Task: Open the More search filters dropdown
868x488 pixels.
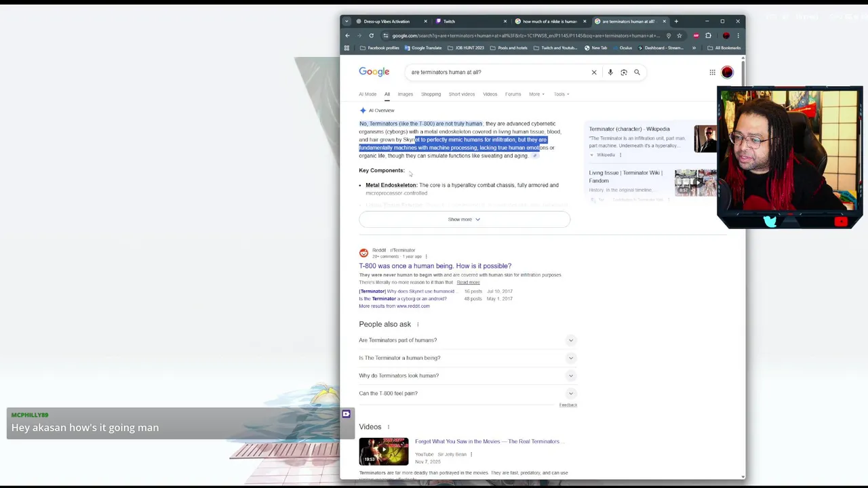Action: pyautogui.click(x=536, y=94)
